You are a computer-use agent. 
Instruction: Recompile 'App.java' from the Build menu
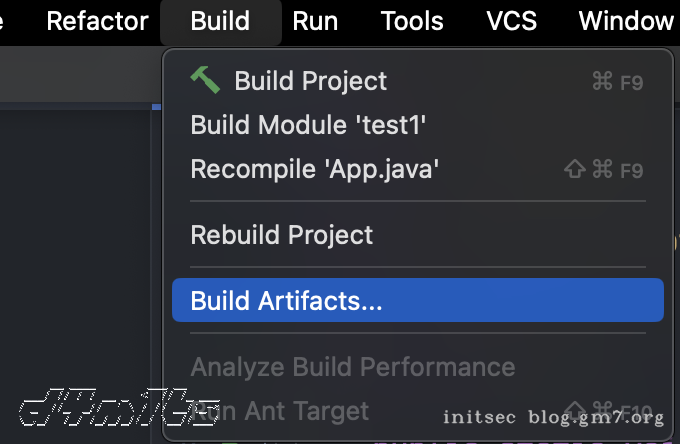[315, 169]
